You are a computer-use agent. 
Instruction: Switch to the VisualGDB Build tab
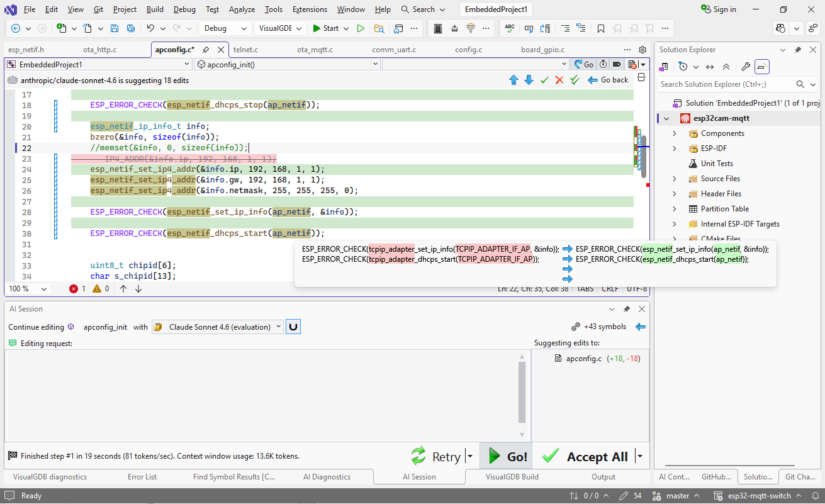512,477
